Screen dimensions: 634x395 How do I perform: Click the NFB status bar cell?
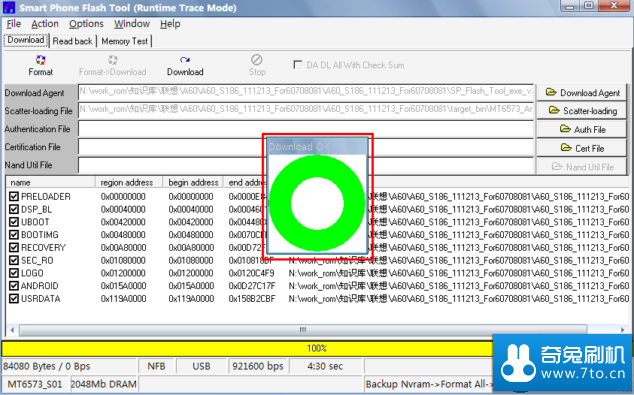(x=156, y=366)
